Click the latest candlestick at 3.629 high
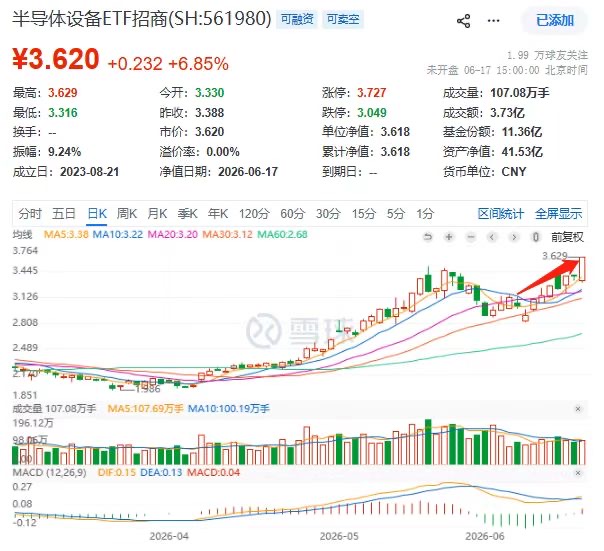Image resolution: width=604 pixels, height=551 pixels. click(582, 269)
